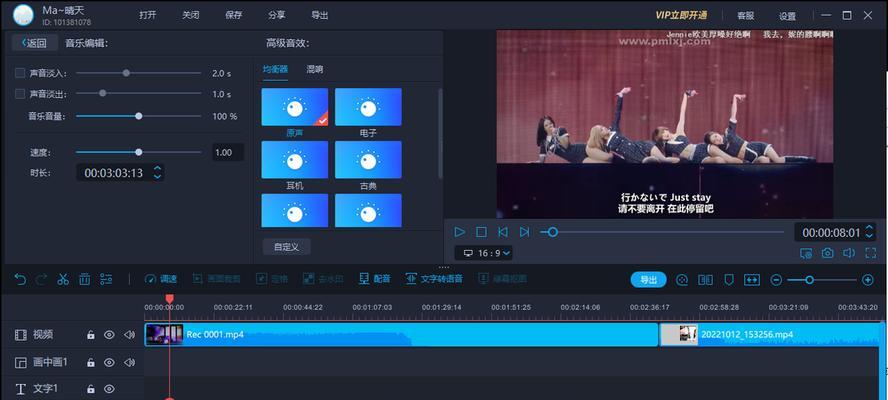Click the 自定义 custom button
Image resolution: width=888 pixels, height=400 pixels.
pos(287,246)
